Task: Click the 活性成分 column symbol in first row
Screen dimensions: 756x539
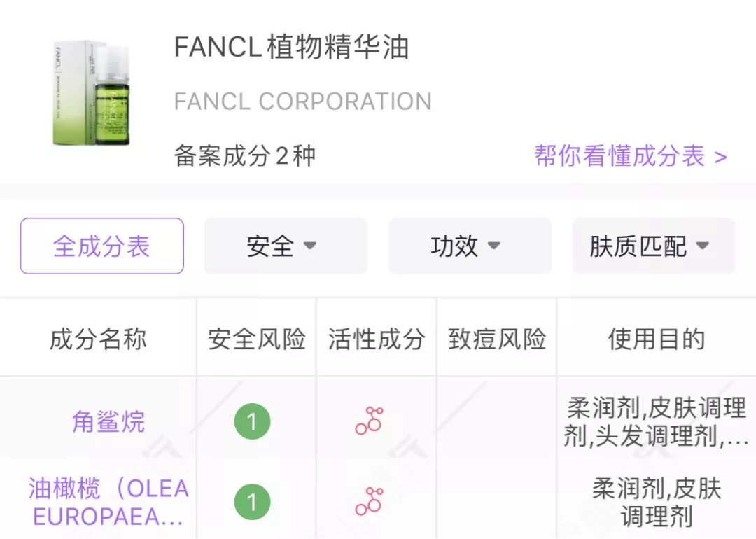Action: [369, 421]
